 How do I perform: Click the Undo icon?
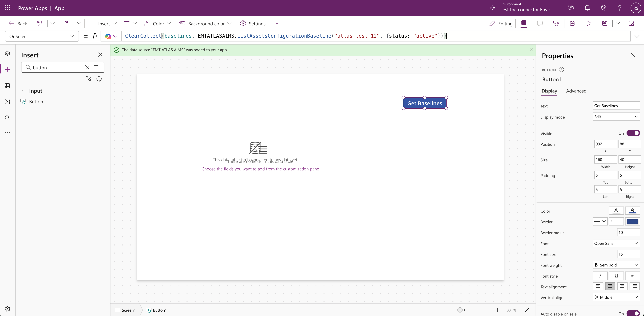(39, 24)
